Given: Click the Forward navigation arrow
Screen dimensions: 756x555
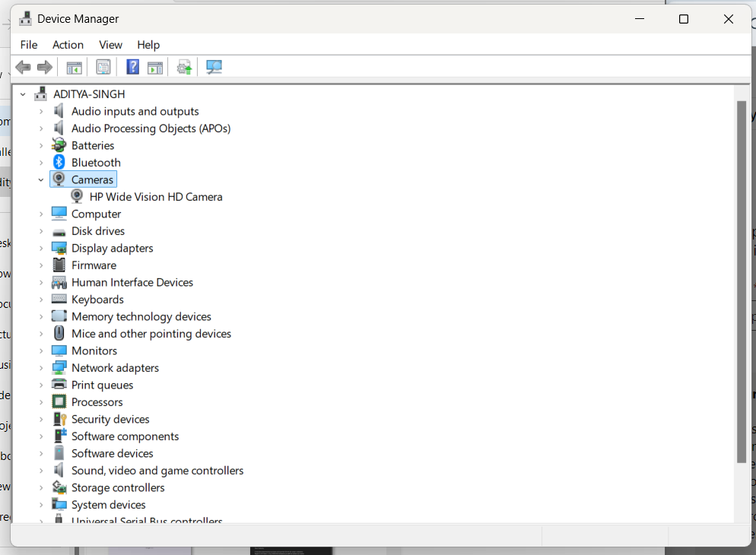Looking at the screenshot, I should [44, 67].
